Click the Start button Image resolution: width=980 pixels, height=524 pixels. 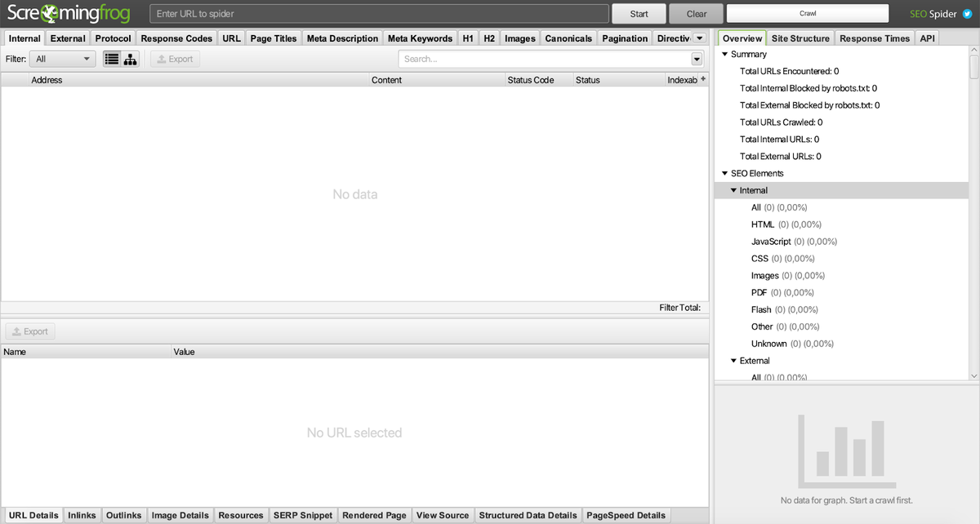click(639, 14)
